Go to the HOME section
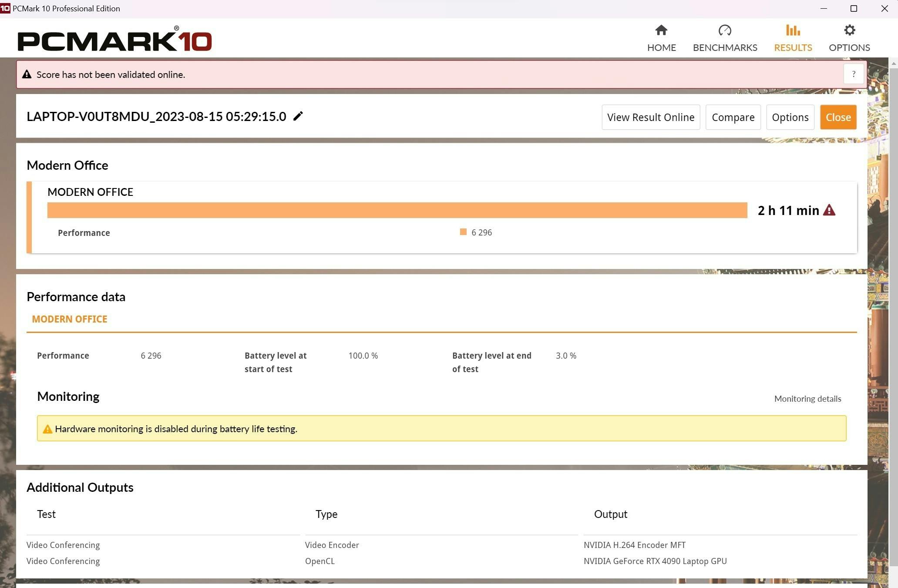The image size is (898, 588). [x=661, y=38]
